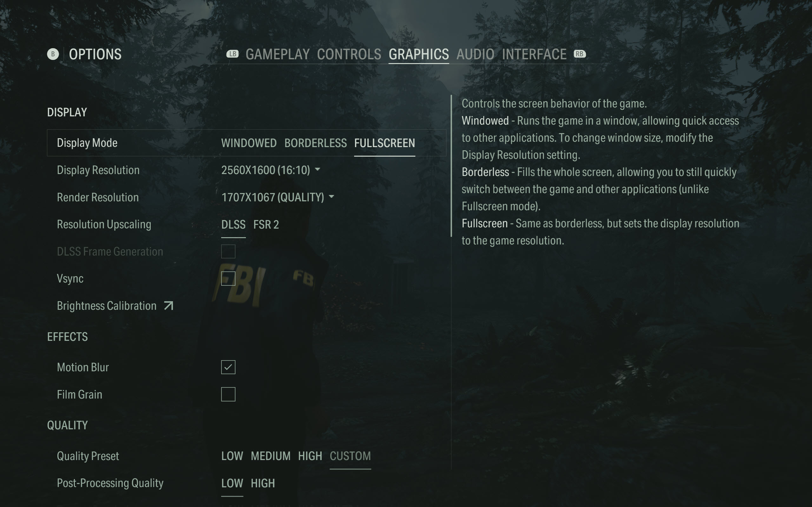Switch Display Mode to BORDERLESS
The width and height of the screenshot is (812, 507).
315,143
